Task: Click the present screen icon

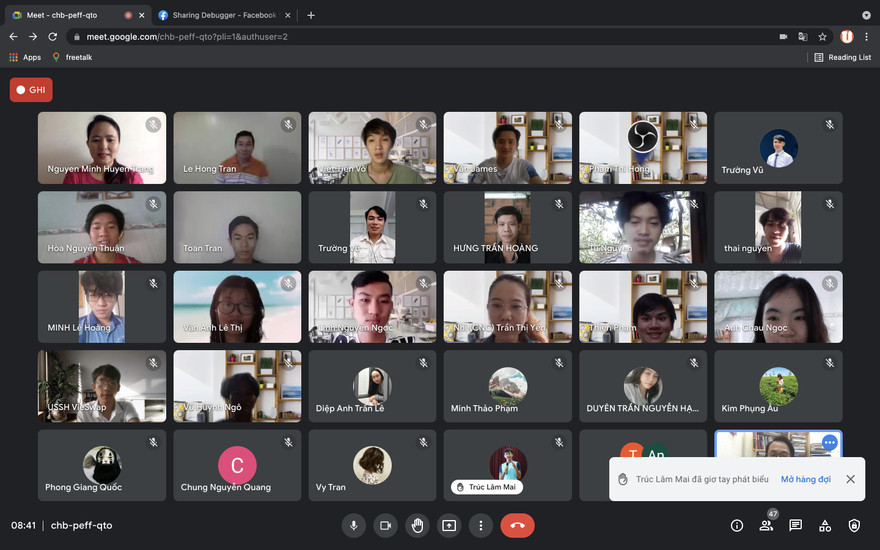Action: click(449, 525)
